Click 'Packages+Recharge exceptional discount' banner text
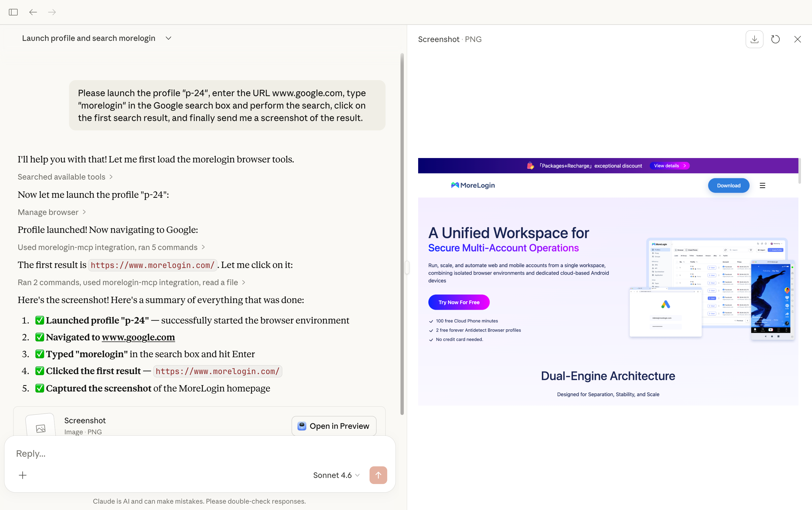812x510 pixels. click(x=590, y=165)
